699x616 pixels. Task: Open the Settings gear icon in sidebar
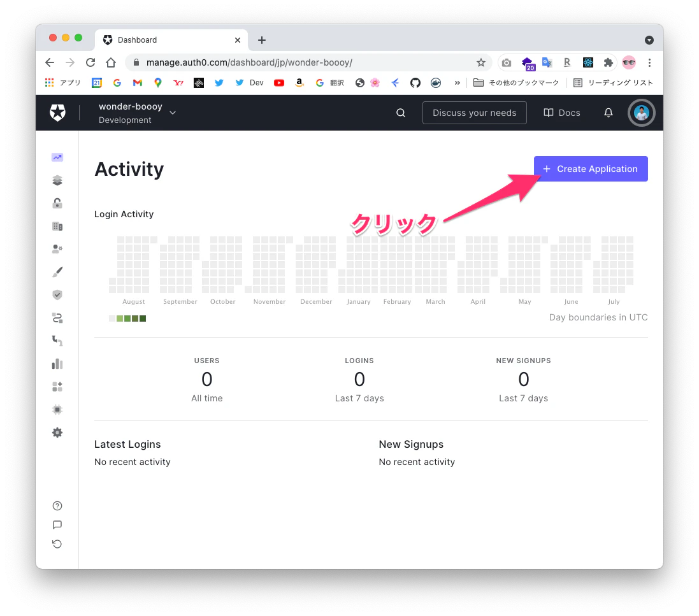point(57,433)
